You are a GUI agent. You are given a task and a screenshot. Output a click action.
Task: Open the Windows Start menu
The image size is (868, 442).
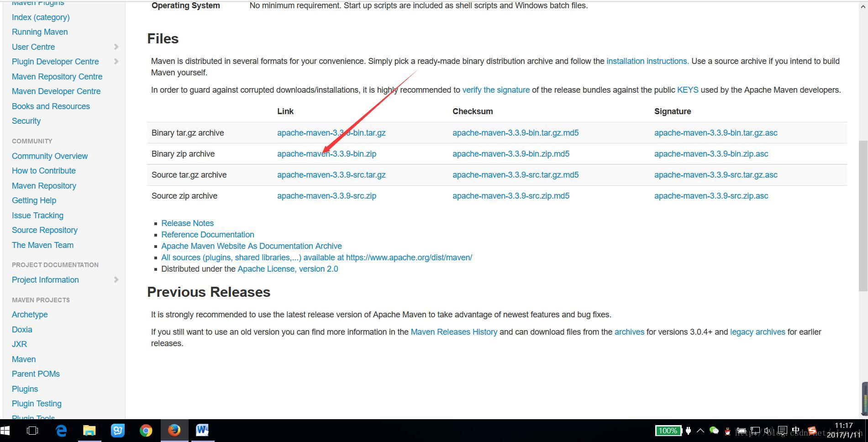[5, 431]
